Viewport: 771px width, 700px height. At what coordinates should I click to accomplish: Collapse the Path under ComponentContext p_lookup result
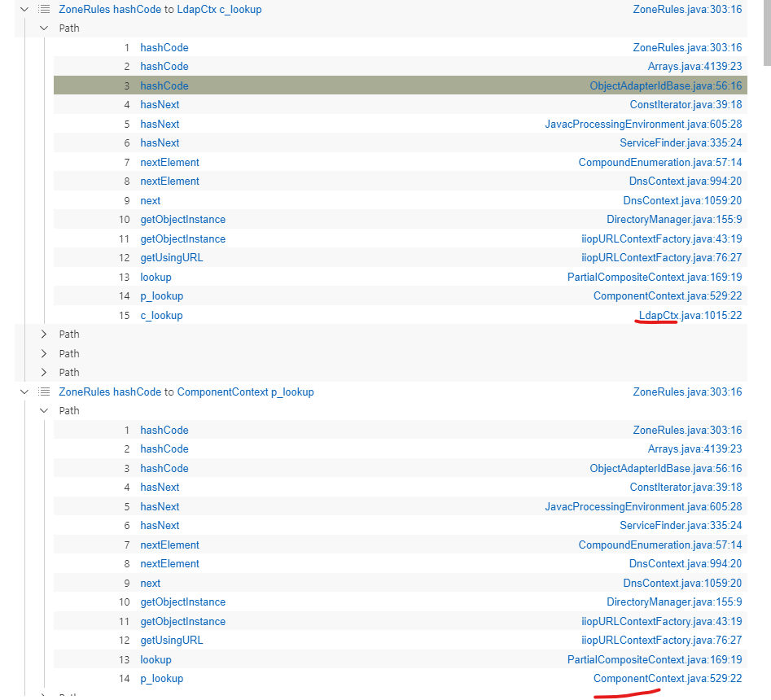[44, 411]
